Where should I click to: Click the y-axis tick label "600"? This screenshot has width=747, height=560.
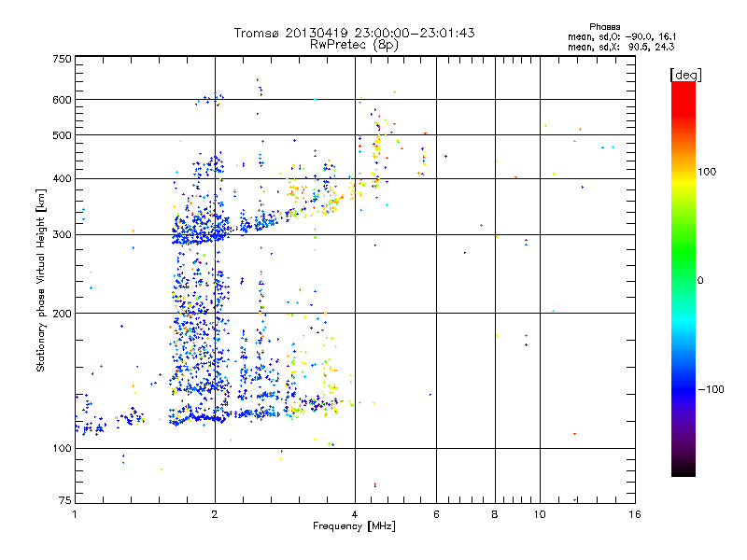click(62, 100)
